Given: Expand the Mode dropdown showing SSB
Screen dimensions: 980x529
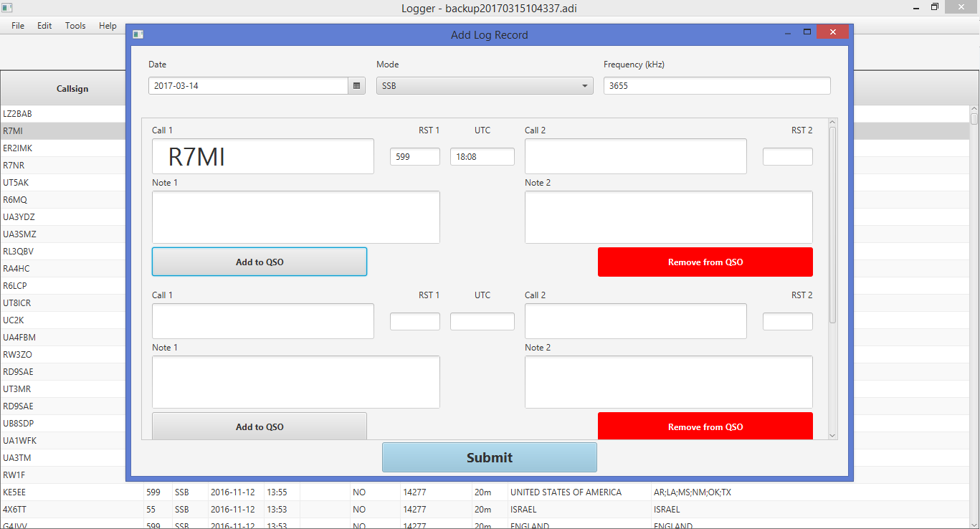Looking at the screenshot, I should pyautogui.click(x=485, y=86).
